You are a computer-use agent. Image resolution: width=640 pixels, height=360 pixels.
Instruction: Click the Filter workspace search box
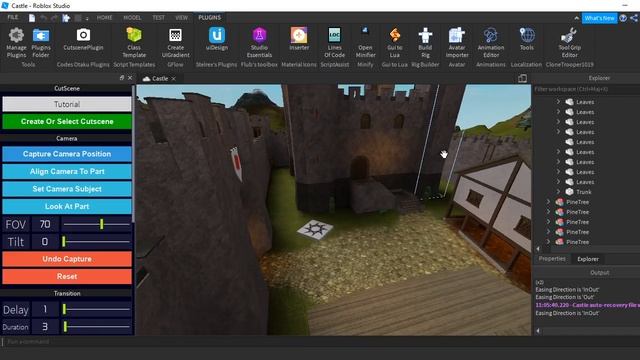587,89
